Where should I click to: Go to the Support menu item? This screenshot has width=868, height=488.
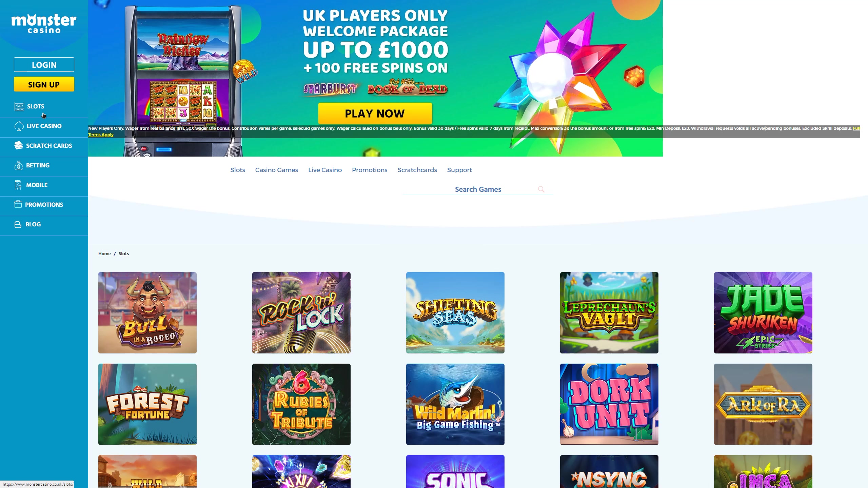459,170
